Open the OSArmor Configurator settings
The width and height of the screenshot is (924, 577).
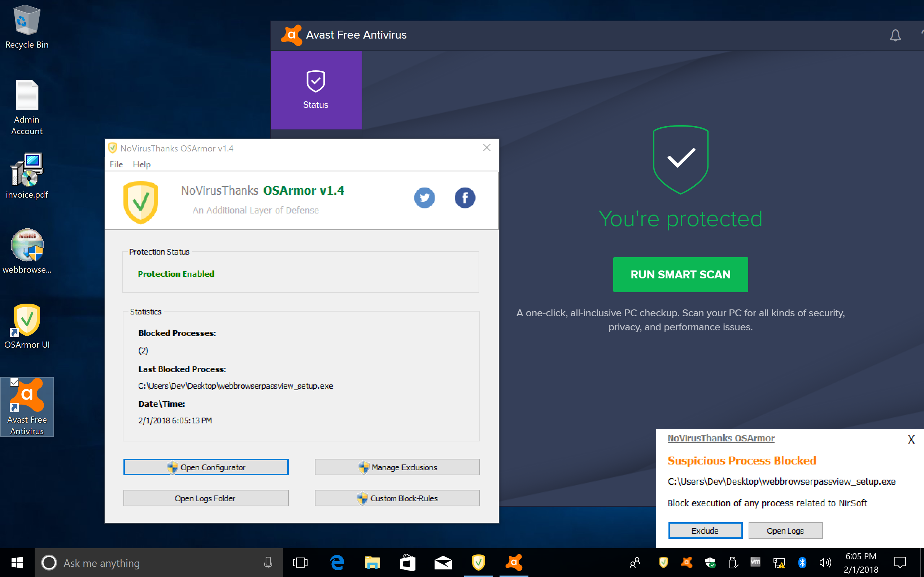click(206, 467)
